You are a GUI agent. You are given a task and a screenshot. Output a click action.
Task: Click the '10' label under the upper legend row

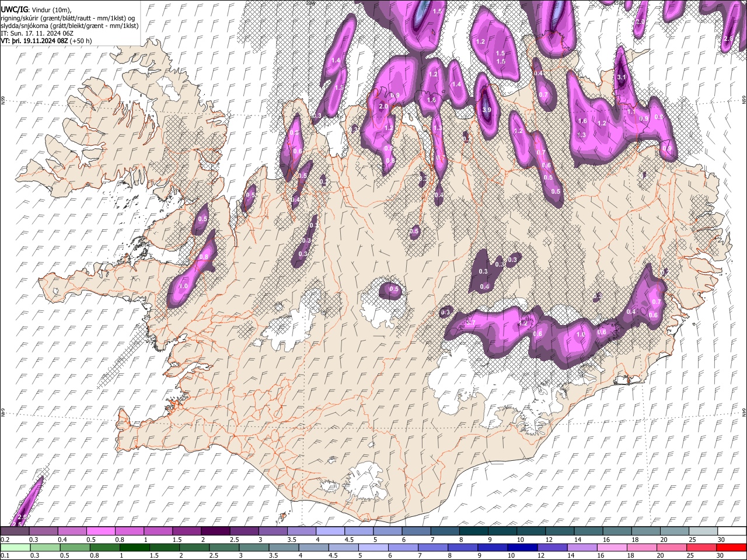pos(520,540)
